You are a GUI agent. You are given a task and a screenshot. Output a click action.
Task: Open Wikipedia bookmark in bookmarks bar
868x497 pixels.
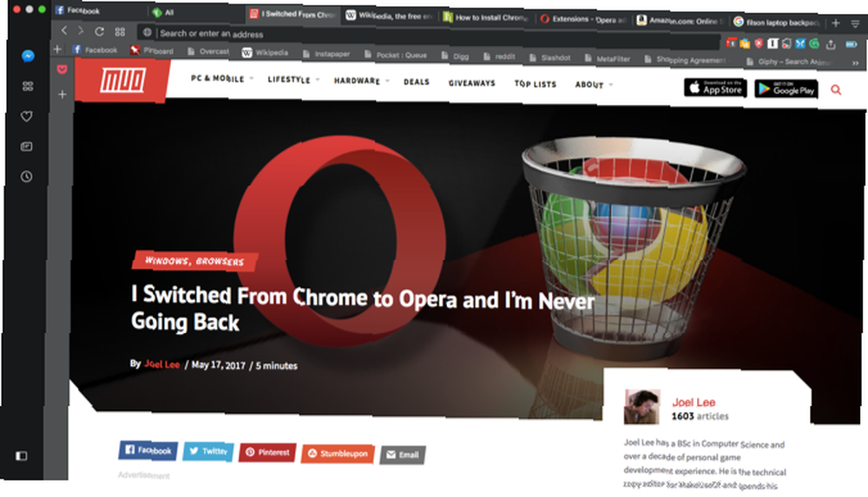265,53
